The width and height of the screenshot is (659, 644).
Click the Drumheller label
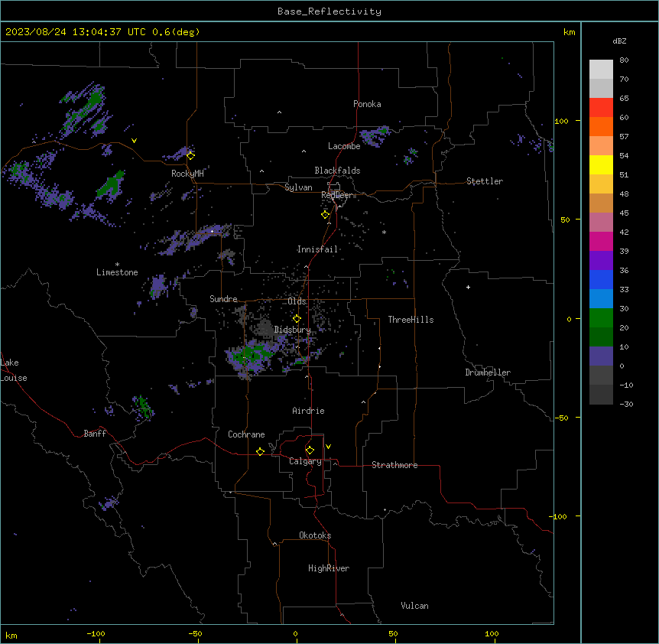coord(488,372)
